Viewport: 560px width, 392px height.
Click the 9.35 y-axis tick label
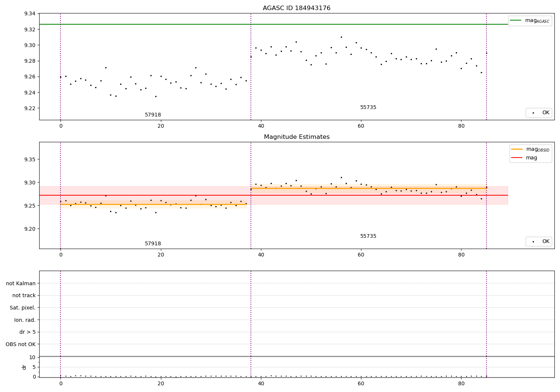point(30,159)
